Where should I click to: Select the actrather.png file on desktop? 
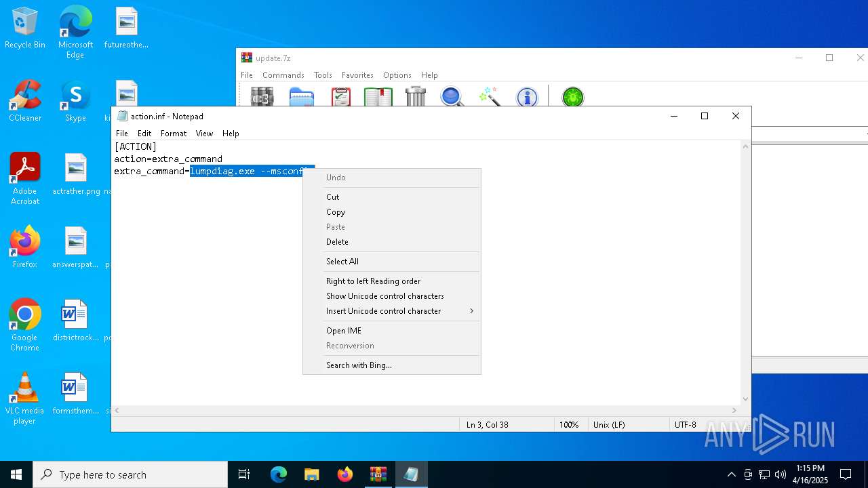(76, 175)
